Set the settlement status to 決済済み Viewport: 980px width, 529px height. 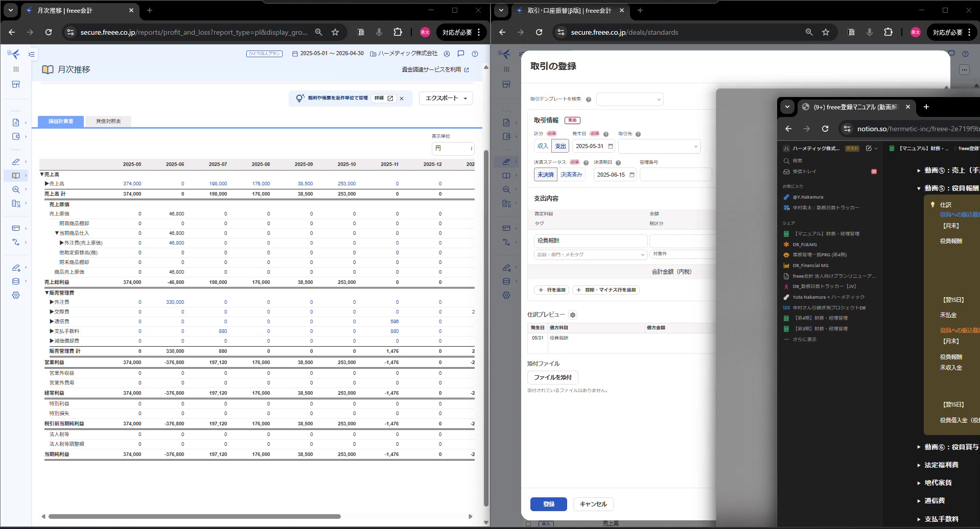click(x=571, y=175)
